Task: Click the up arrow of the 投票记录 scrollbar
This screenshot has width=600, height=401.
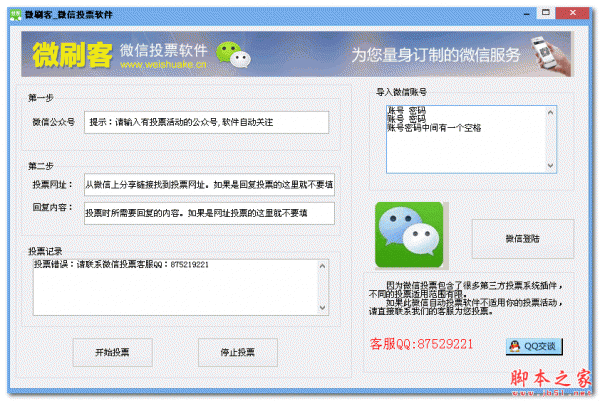Action: pos(323,266)
